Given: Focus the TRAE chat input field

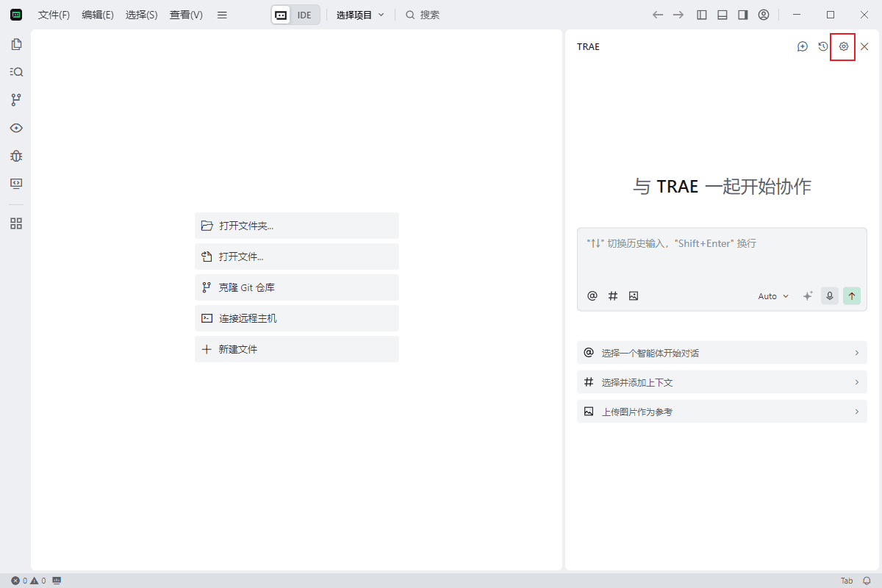Looking at the screenshot, I should [720, 257].
